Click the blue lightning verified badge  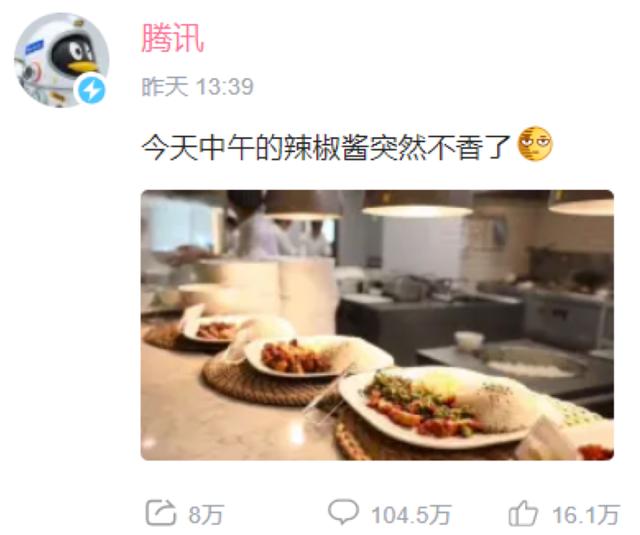coord(91,90)
